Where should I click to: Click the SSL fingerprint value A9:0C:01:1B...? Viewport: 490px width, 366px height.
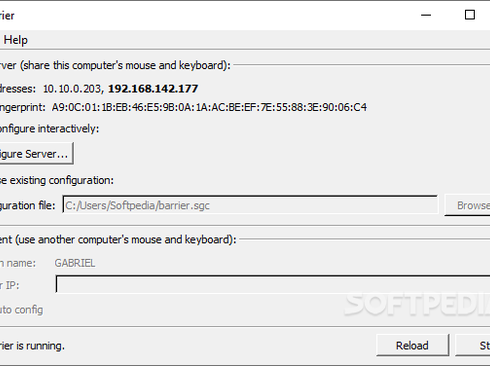coord(209,107)
